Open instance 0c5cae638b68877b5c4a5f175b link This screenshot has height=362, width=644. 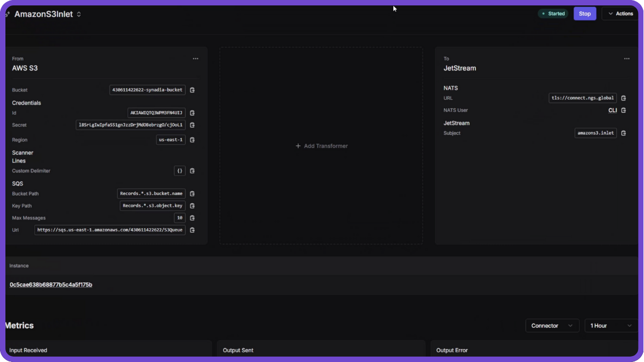(51, 285)
